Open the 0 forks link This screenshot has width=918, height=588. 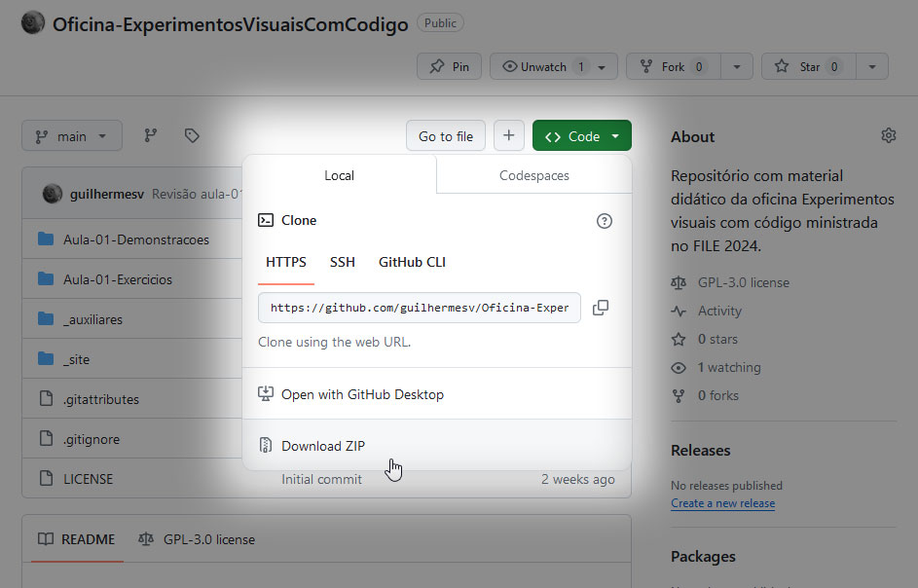(717, 395)
